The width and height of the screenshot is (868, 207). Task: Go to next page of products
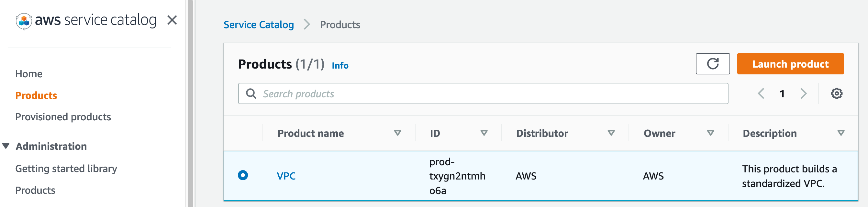click(804, 93)
